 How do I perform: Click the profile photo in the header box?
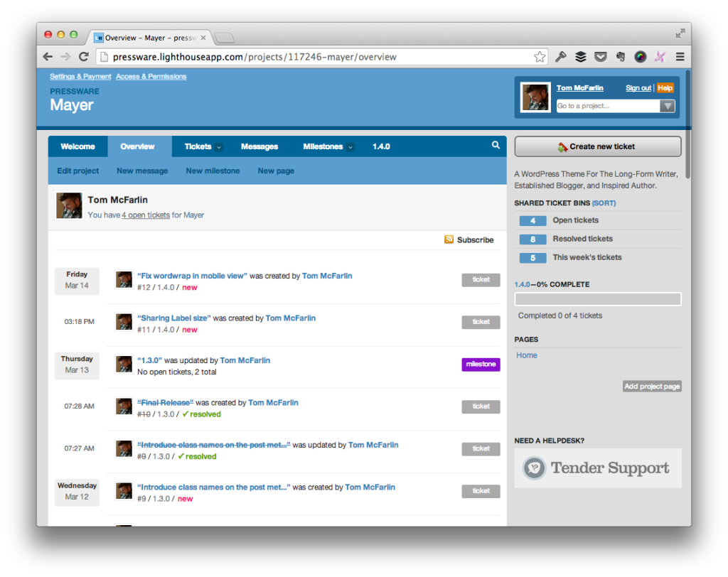(535, 97)
